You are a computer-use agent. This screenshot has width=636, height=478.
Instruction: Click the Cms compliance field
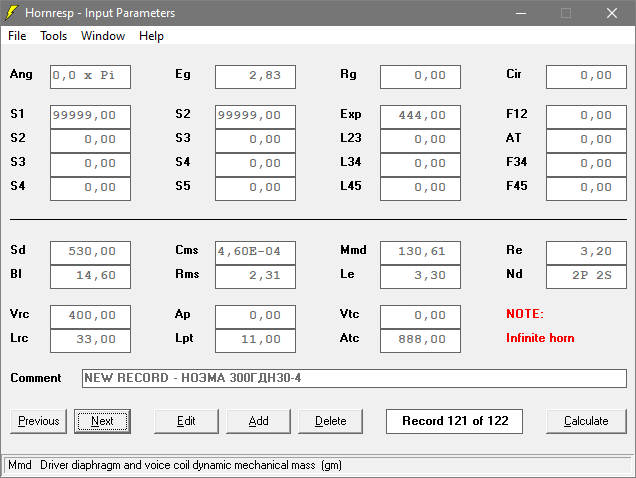pos(255,251)
